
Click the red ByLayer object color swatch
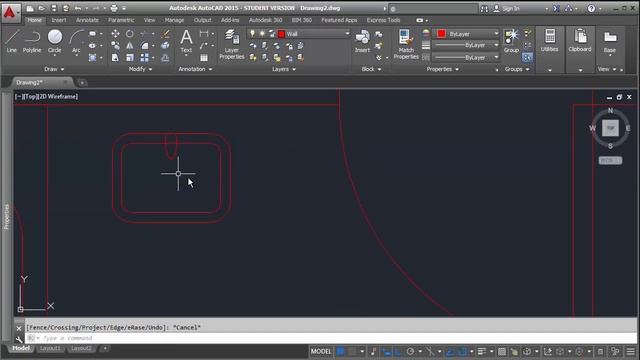(x=441, y=34)
